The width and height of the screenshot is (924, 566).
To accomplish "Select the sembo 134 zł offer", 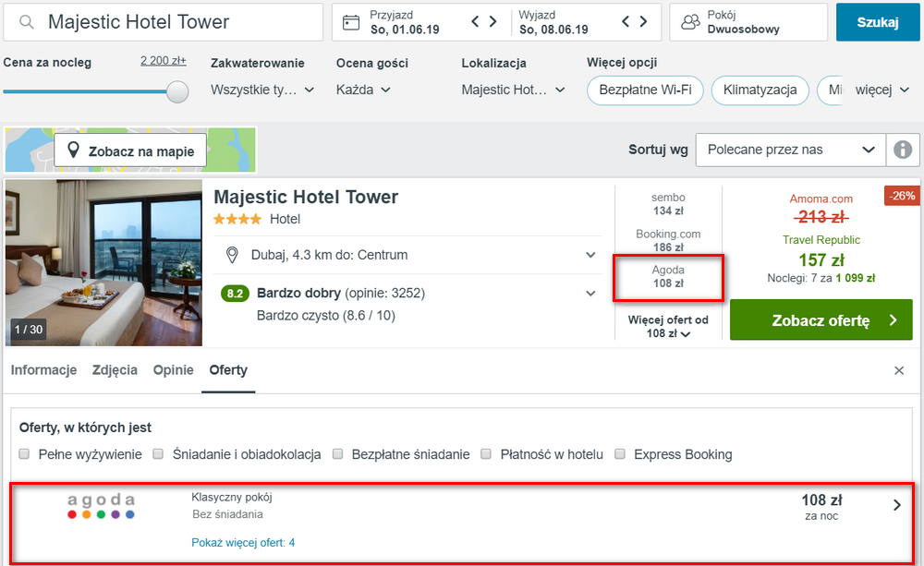I will click(x=668, y=204).
